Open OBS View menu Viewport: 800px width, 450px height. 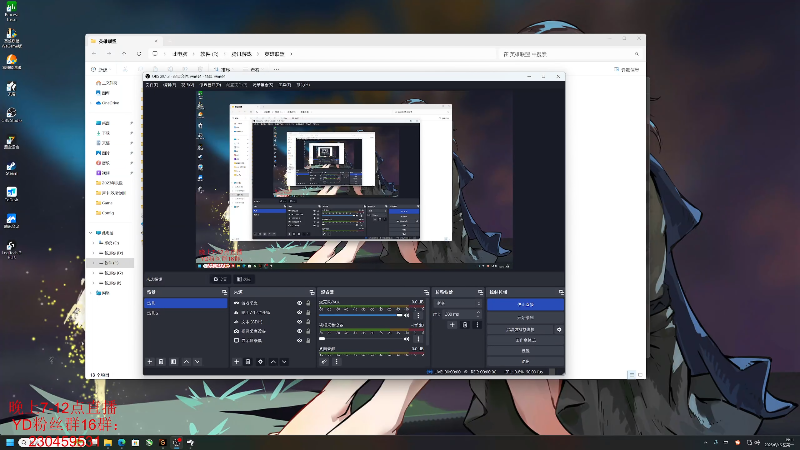point(188,85)
